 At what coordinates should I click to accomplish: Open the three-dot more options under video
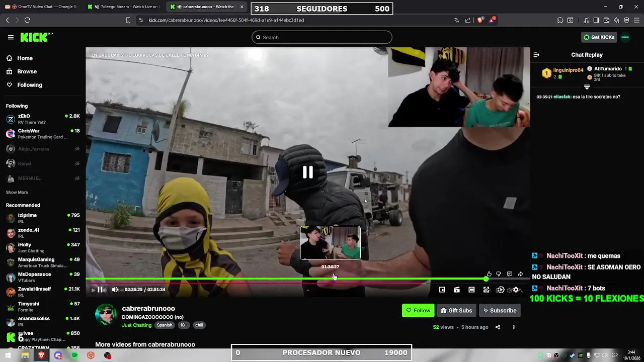click(514, 327)
